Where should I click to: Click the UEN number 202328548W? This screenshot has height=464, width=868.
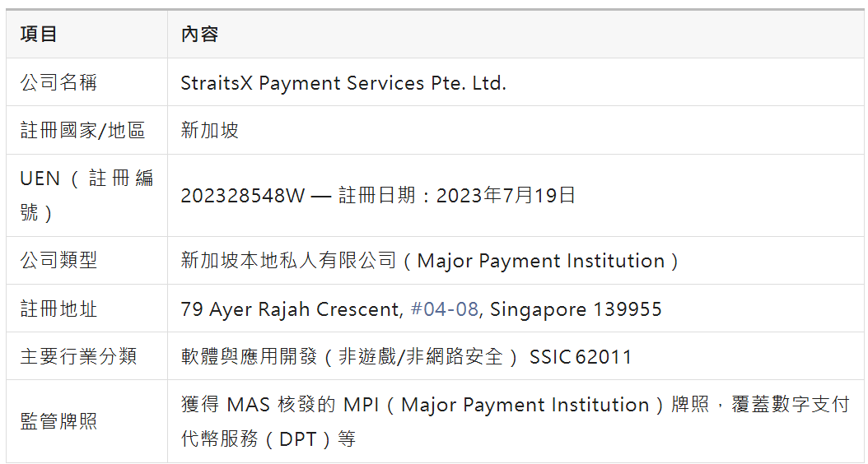pyautogui.click(x=242, y=196)
